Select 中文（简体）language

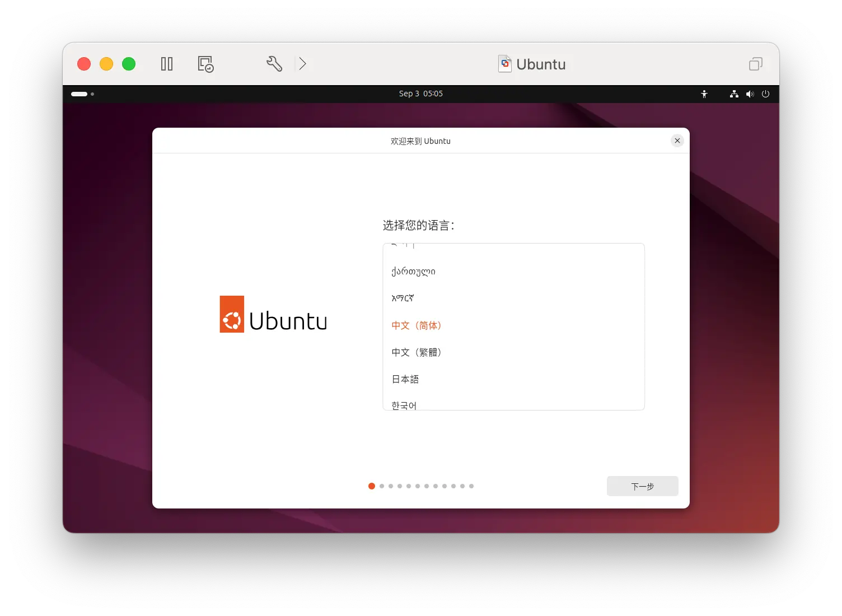coord(513,325)
